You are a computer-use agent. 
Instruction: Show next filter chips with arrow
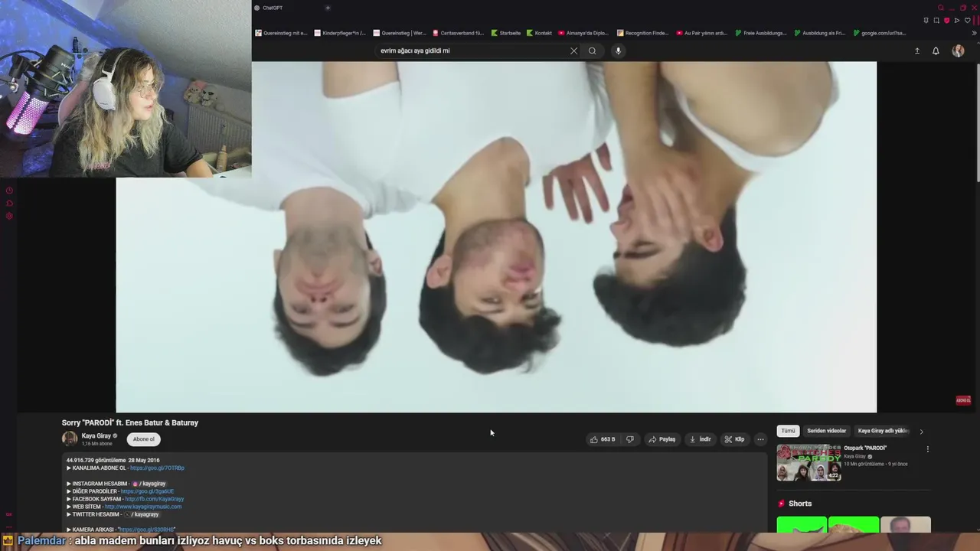(x=921, y=432)
